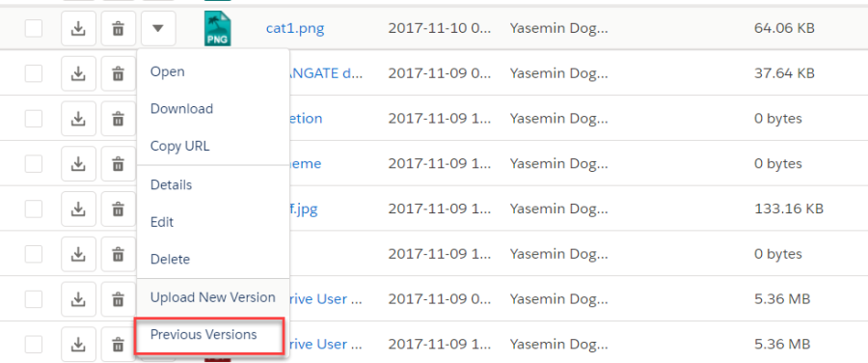Click trash icon in cat1.png row

click(x=118, y=28)
